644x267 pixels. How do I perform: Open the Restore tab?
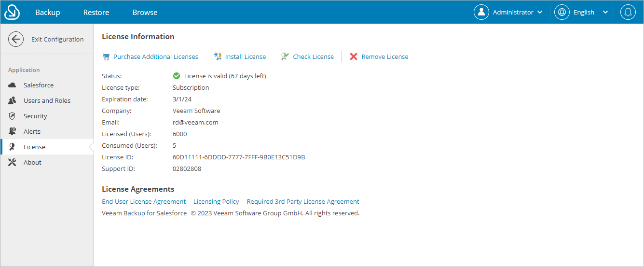coord(96,12)
